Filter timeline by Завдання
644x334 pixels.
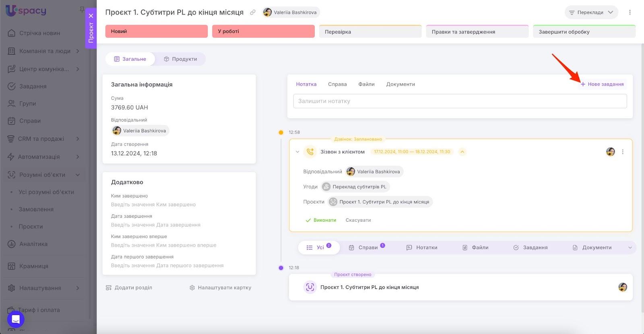tap(530, 247)
